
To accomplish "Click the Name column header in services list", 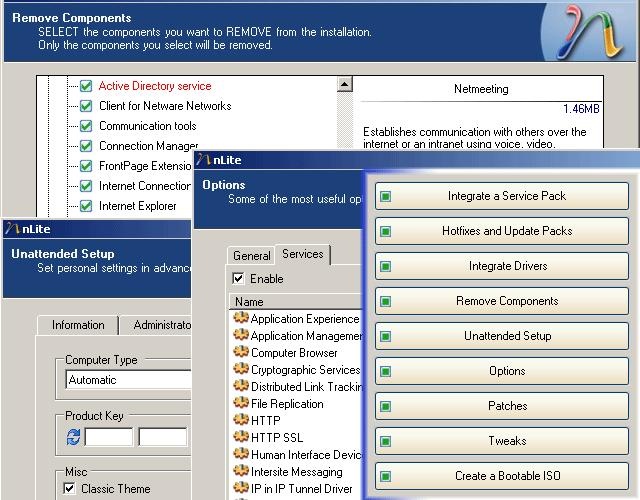I will (249, 301).
